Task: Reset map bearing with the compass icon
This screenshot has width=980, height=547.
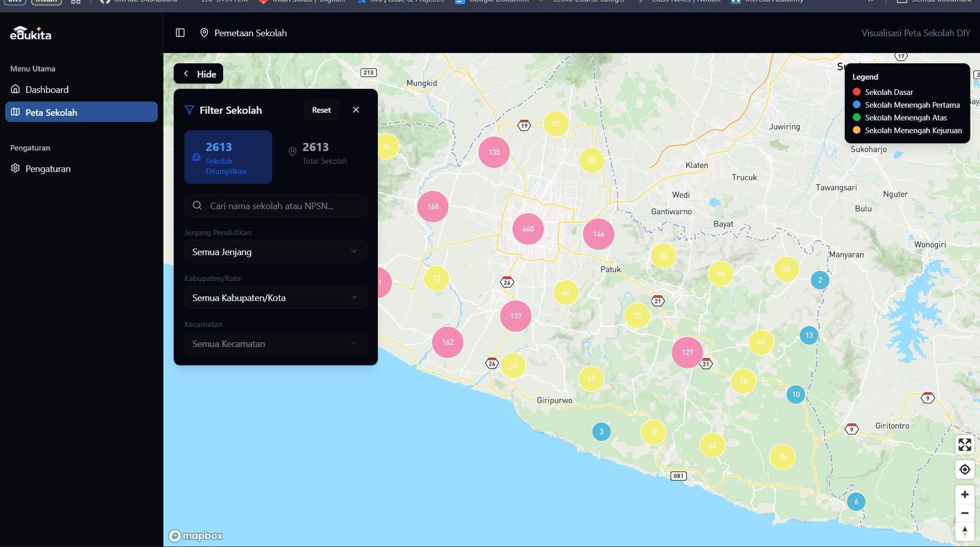Action: (965, 531)
